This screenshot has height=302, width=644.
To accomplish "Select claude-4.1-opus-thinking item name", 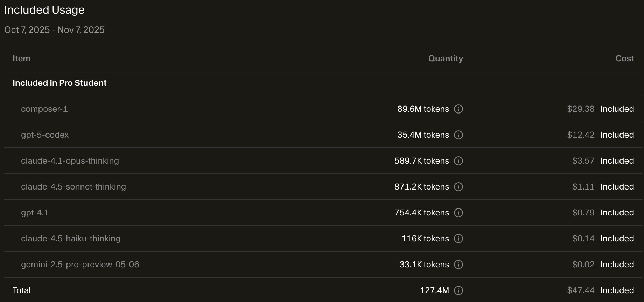I will (70, 161).
